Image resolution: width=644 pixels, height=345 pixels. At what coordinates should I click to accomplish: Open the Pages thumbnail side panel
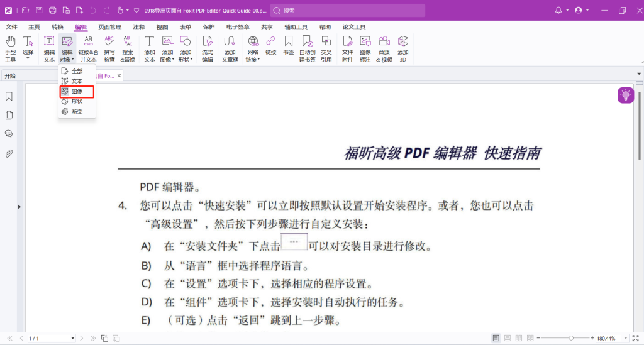(x=9, y=115)
